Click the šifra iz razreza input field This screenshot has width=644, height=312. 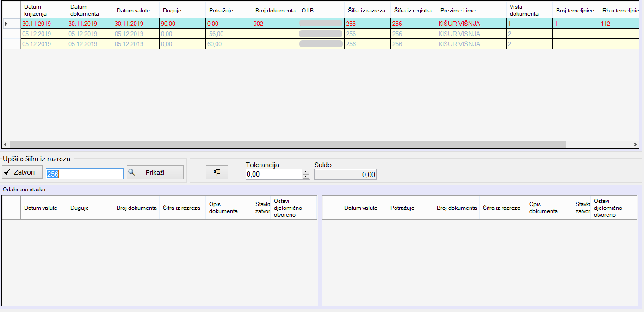[85, 174]
